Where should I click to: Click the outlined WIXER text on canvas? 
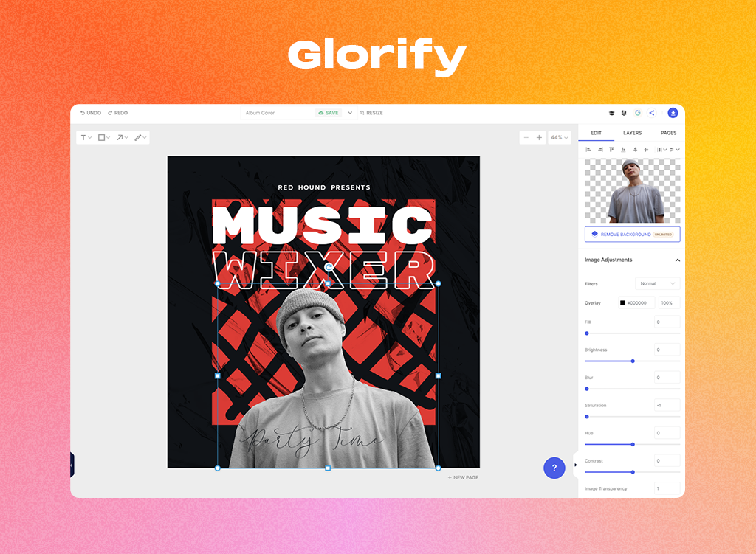point(323,270)
